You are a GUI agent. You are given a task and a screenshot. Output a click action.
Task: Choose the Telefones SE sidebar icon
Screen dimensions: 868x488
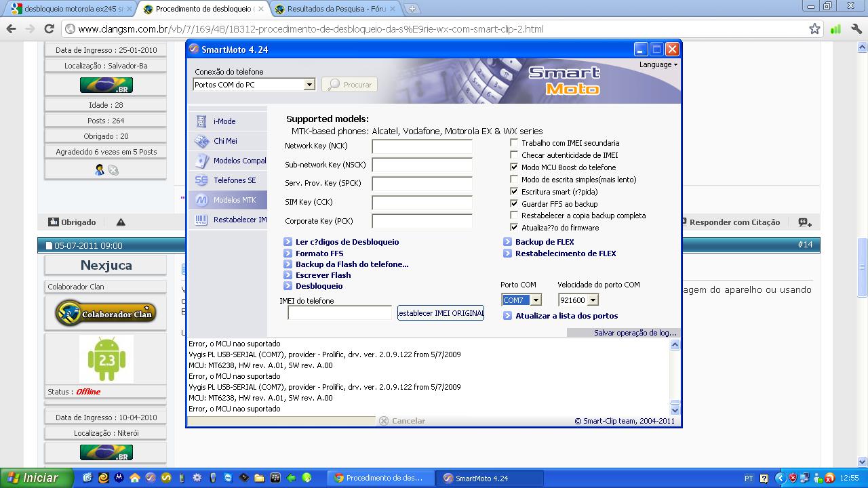coord(201,180)
